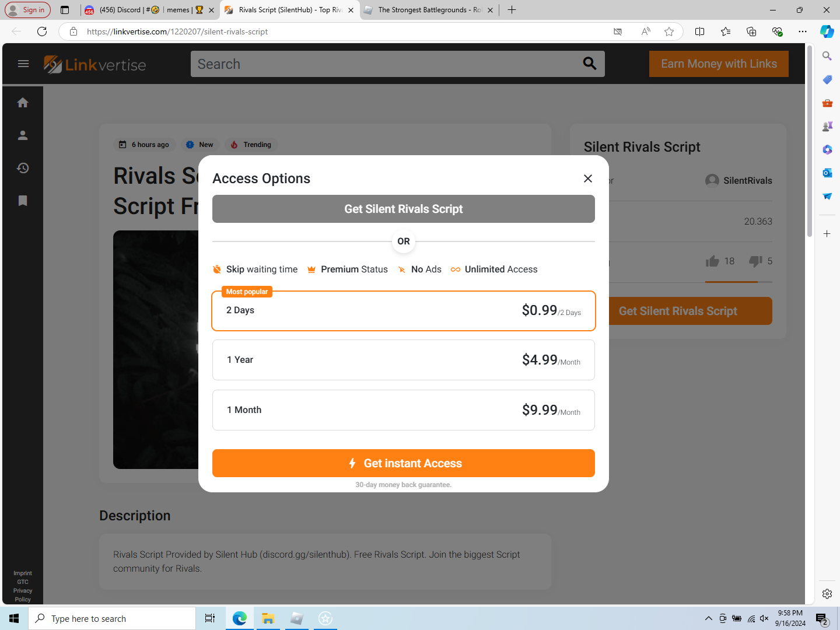Click the SilentRivals author name
Image resolution: width=840 pixels, height=630 pixels.
[748, 181]
